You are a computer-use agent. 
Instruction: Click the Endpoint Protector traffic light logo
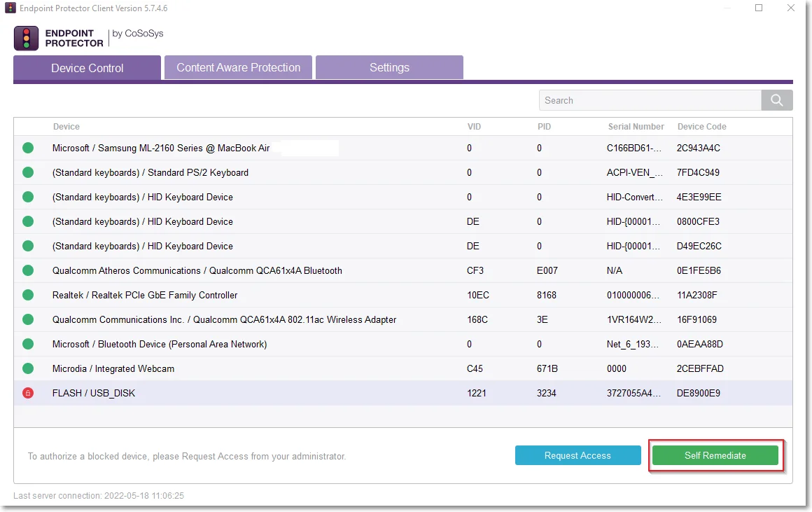point(26,39)
